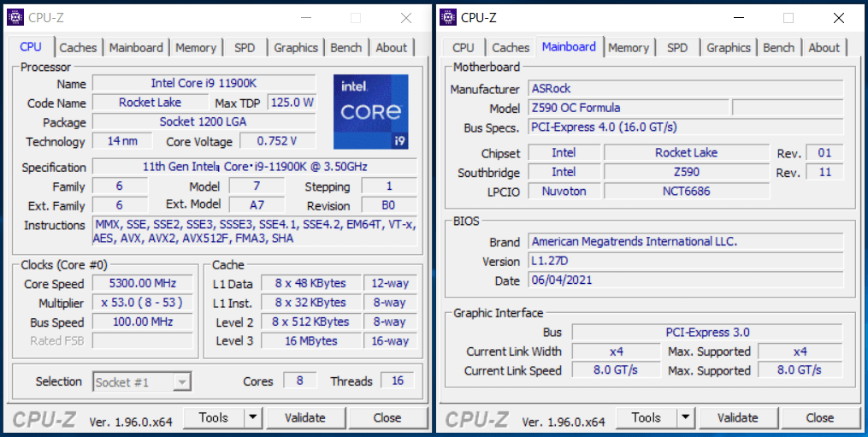The height and width of the screenshot is (437, 868).
Task: Open About tab in right window
Action: click(x=824, y=48)
